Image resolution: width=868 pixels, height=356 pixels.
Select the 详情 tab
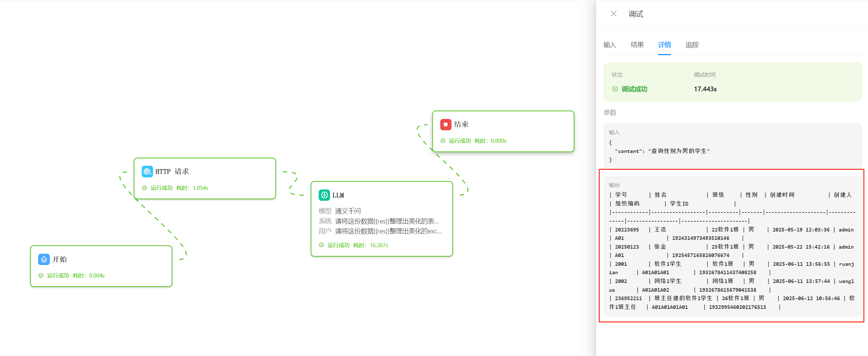pos(664,45)
